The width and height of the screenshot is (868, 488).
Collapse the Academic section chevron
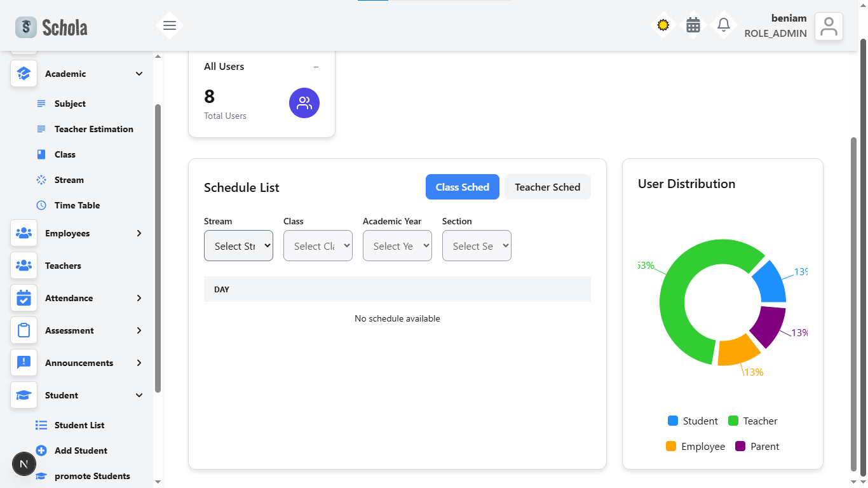coord(139,74)
